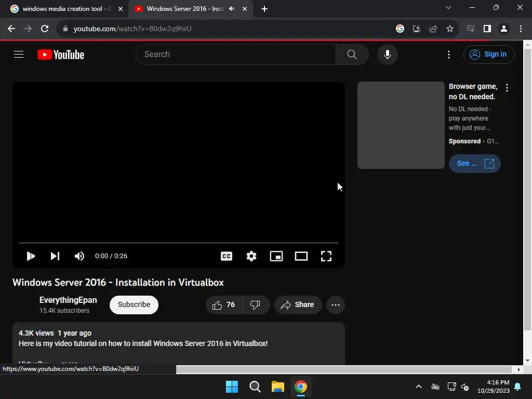Click Chrome icon in taskbar
Screen dimensions: 532x399
click(x=301, y=387)
